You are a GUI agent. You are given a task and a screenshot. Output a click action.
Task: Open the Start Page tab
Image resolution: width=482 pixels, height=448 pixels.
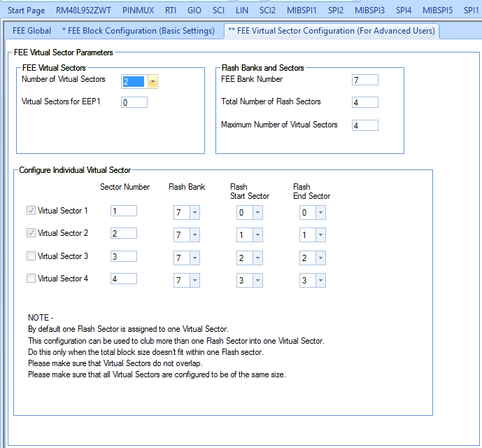coord(26,10)
